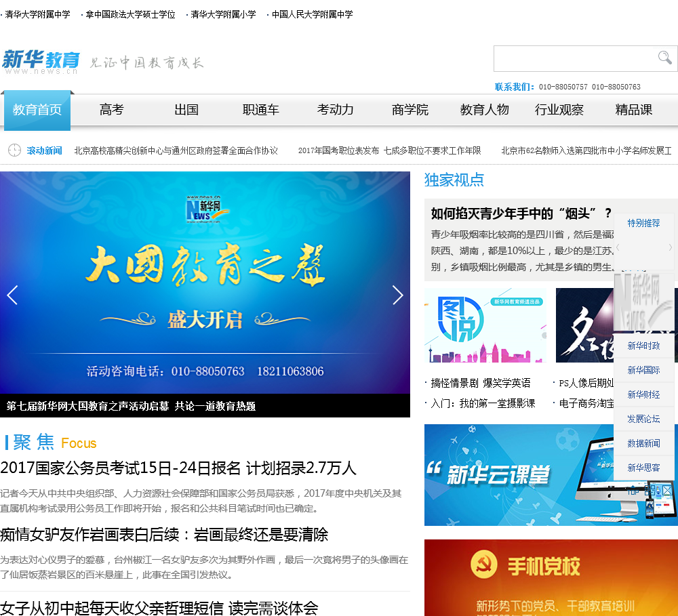This screenshot has width=678, height=616.
Task: Open the 考动力 navigation item
Action: 336,110
